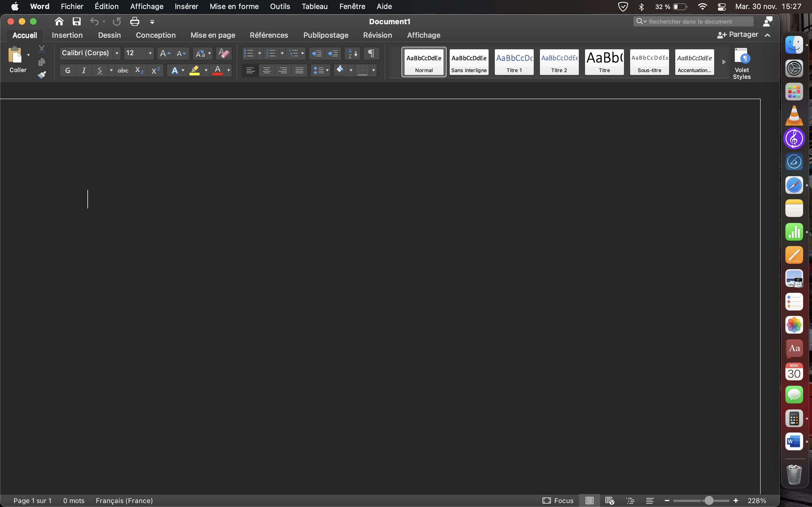The image size is (812, 507).
Task: Switch to the Insertion ribbon tab
Action: coord(67,35)
